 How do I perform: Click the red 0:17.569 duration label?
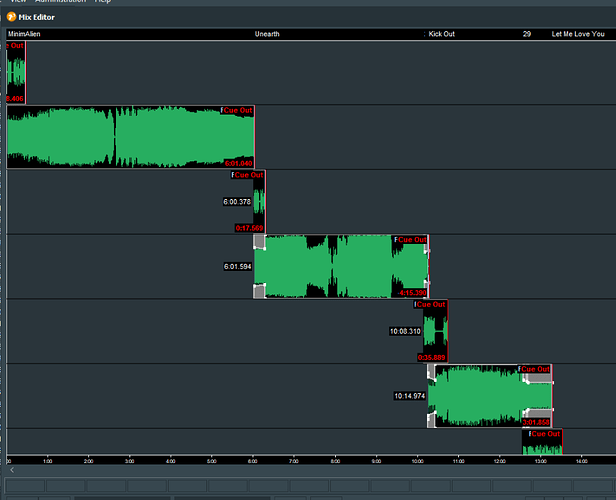249,228
